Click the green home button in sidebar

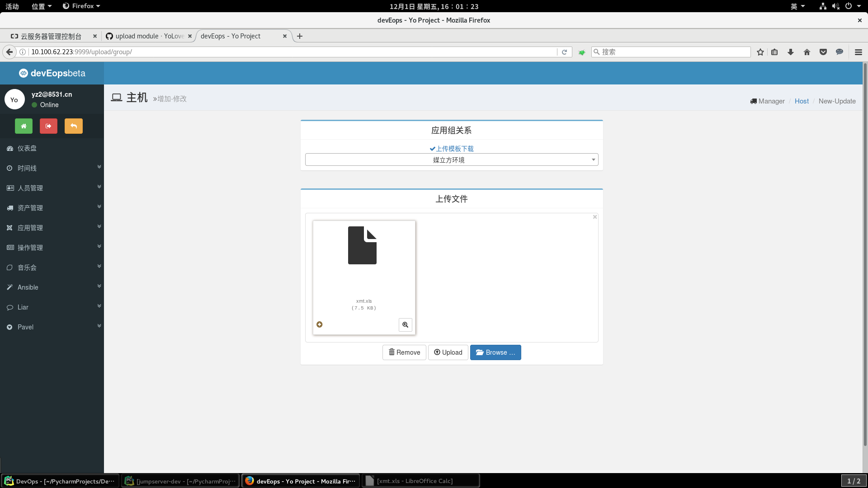(x=24, y=126)
